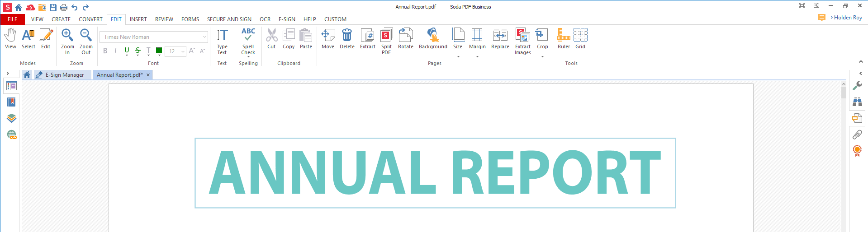Open the Replace pages tool

click(x=500, y=39)
